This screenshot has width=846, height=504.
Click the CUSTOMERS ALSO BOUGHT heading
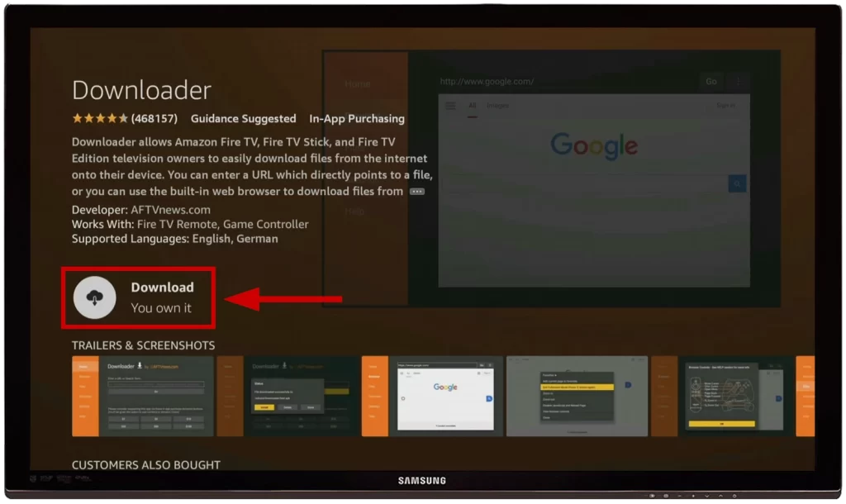(x=145, y=464)
